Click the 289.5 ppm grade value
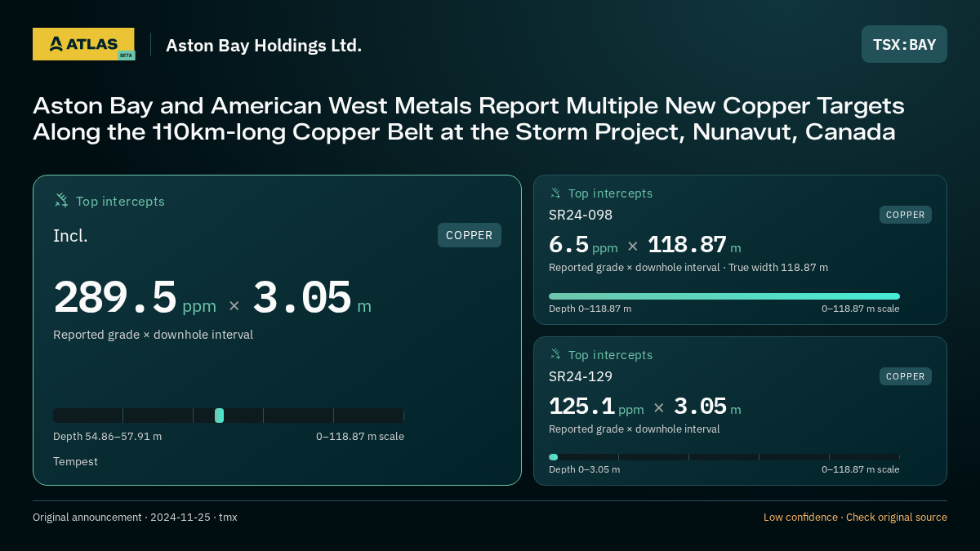Screen dimensions: 980x551 (135, 298)
